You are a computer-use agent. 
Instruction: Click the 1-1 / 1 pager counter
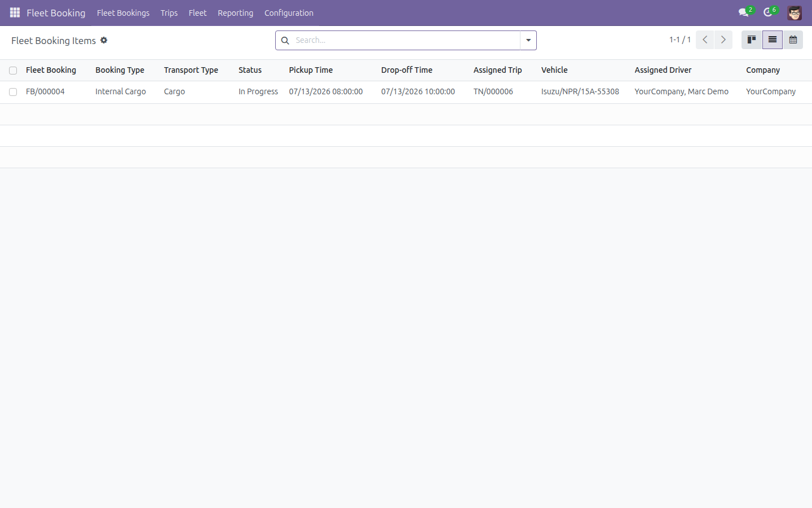click(x=680, y=40)
